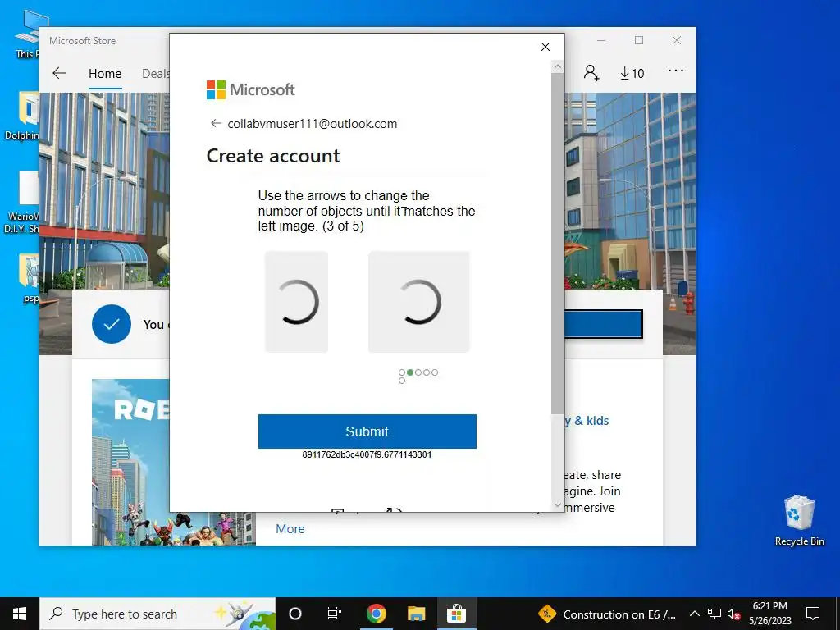Click the captcha ID text under Submit
Viewport: 840px width, 630px height.
click(367, 454)
